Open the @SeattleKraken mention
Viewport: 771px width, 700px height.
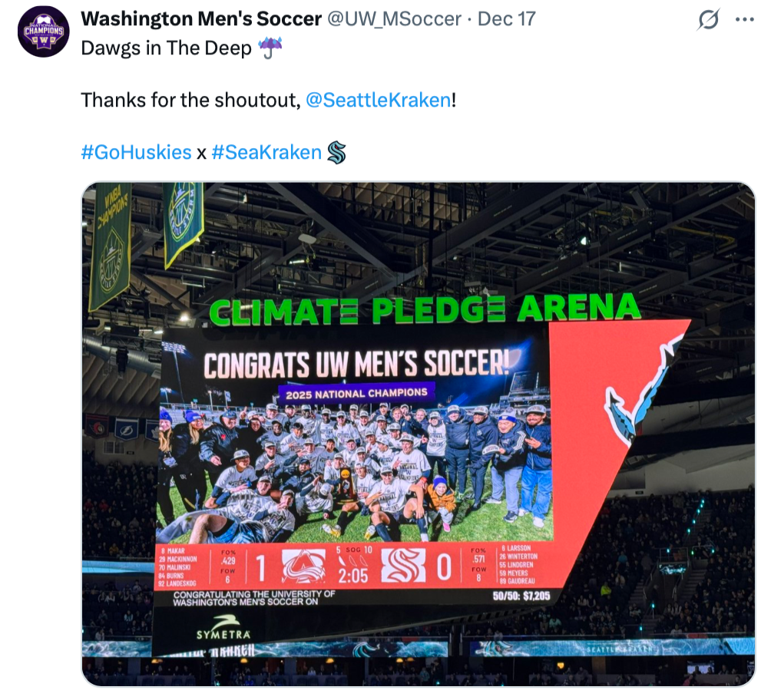point(378,100)
